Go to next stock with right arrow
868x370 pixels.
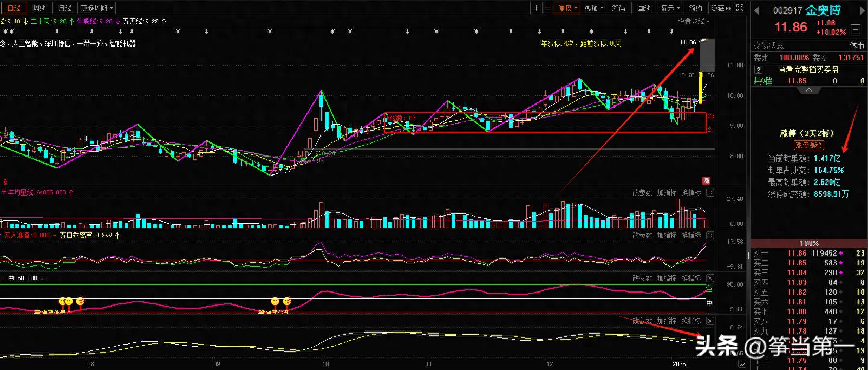coord(862,10)
